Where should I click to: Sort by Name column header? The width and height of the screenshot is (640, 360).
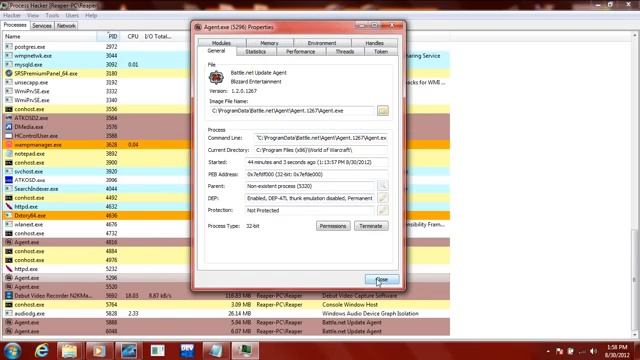tap(49, 36)
